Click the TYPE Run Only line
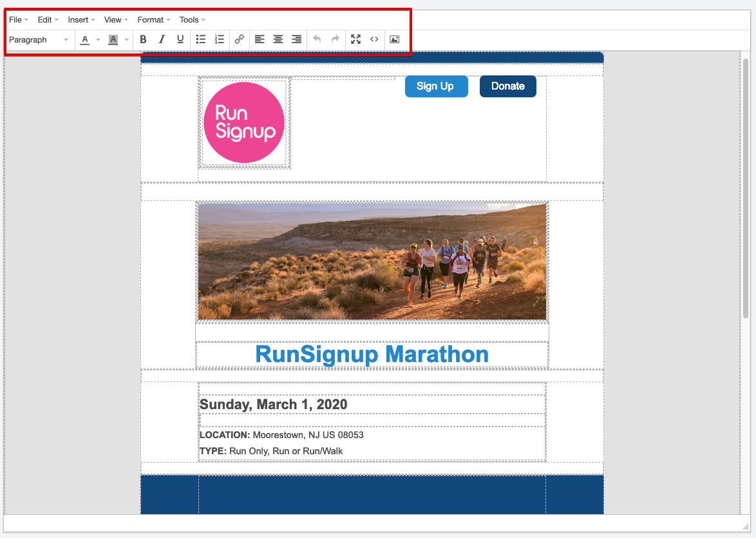 click(271, 451)
